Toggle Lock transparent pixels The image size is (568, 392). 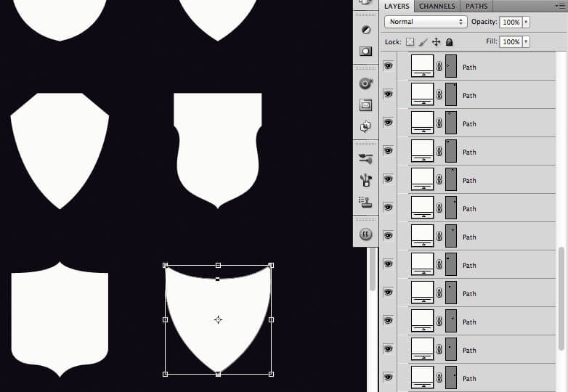pos(410,42)
